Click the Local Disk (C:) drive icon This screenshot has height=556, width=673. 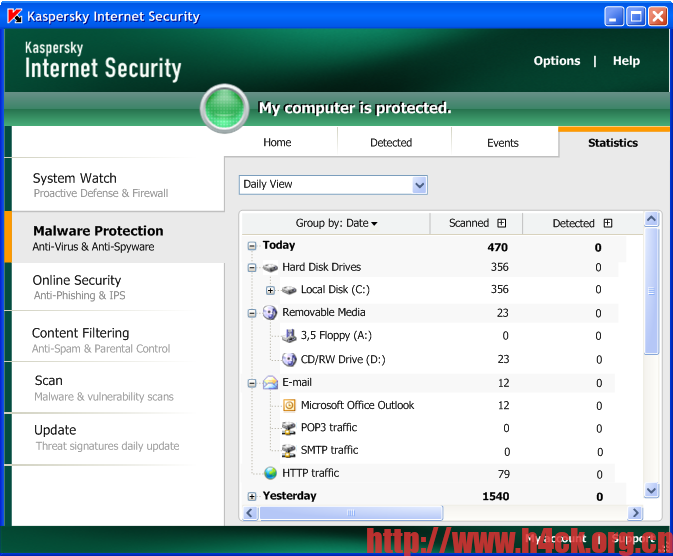coord(289,290)
